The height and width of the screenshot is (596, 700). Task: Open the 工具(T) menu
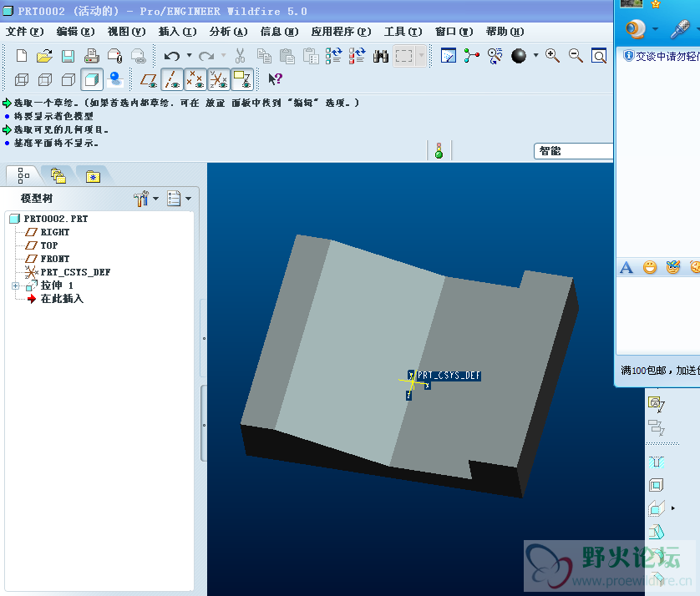pyautogui.click(x=403, y=32)
